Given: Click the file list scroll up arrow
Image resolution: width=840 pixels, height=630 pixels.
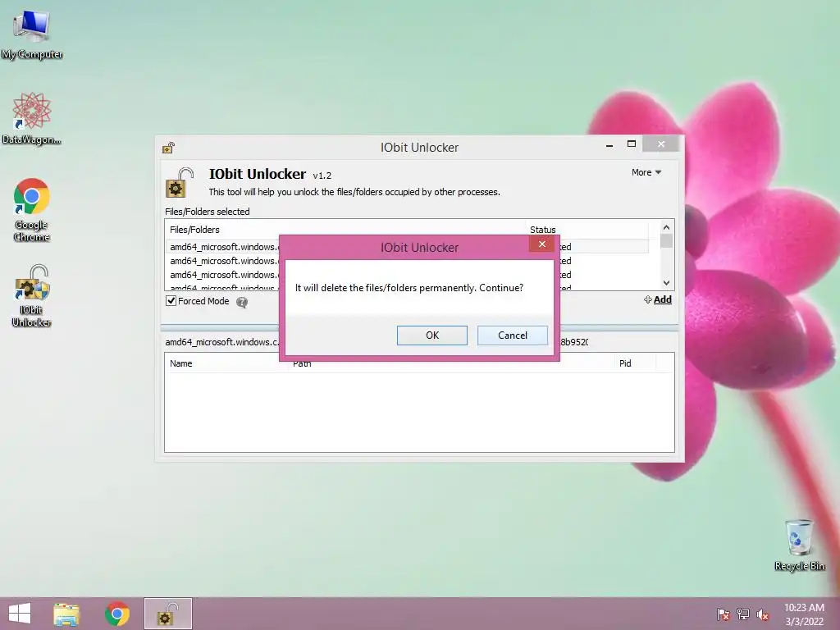Looking at the screenshot, I should click(x=666, y=227).
